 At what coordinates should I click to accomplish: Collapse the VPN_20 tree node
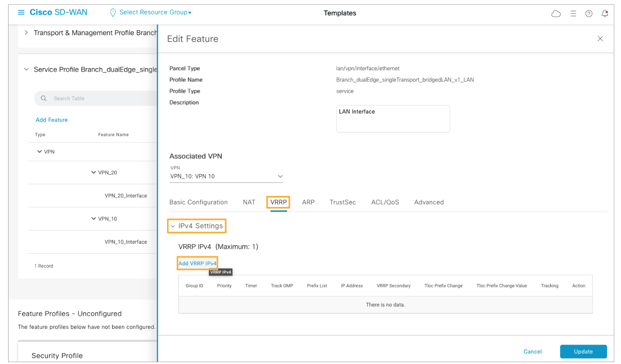click(x=94, y=173)
